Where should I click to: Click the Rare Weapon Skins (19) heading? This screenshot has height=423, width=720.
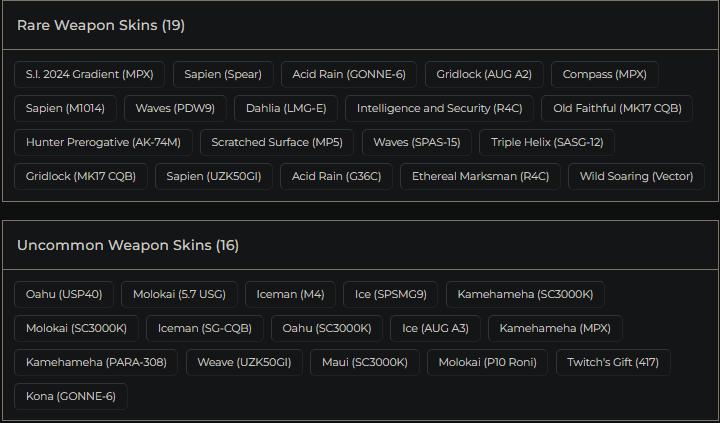(101, 25)
